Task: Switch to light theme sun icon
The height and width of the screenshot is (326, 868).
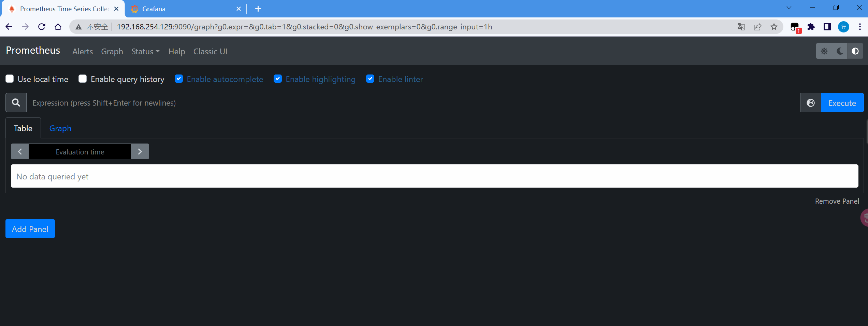Action: (x=824, y=51)
